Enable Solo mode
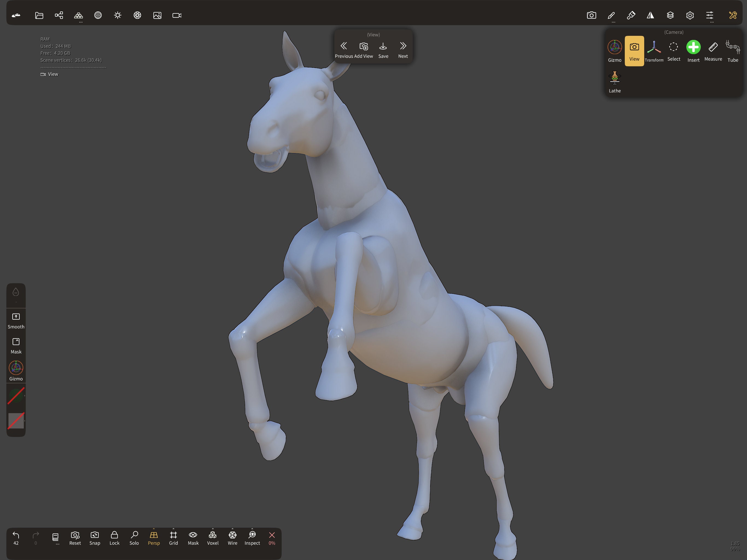The image size is (747, 560). pyautogui.click(x=134, y=538)
